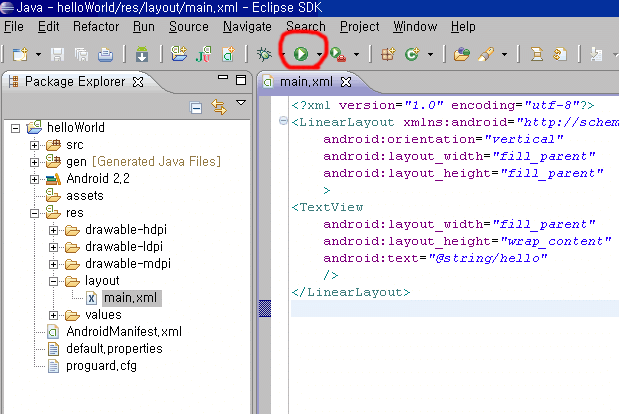Click the New Android XML File icon
This screenshot has height=414, width=619.
[x=228, y=54]
